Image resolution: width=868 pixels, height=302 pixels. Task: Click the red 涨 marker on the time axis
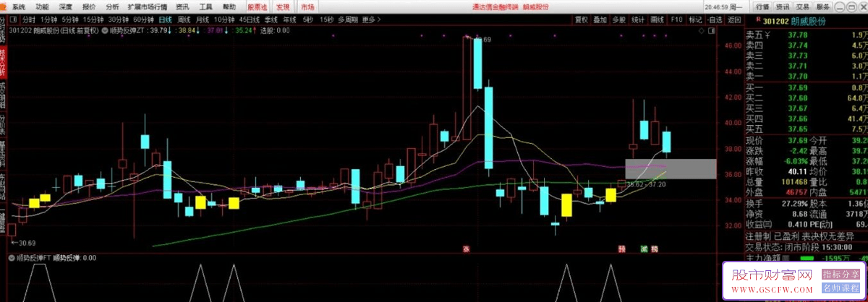click(467, 248)
